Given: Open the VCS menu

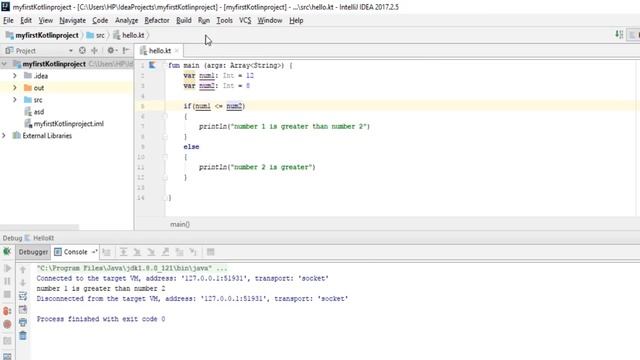Looking at the screenshot, I should 245,20.
